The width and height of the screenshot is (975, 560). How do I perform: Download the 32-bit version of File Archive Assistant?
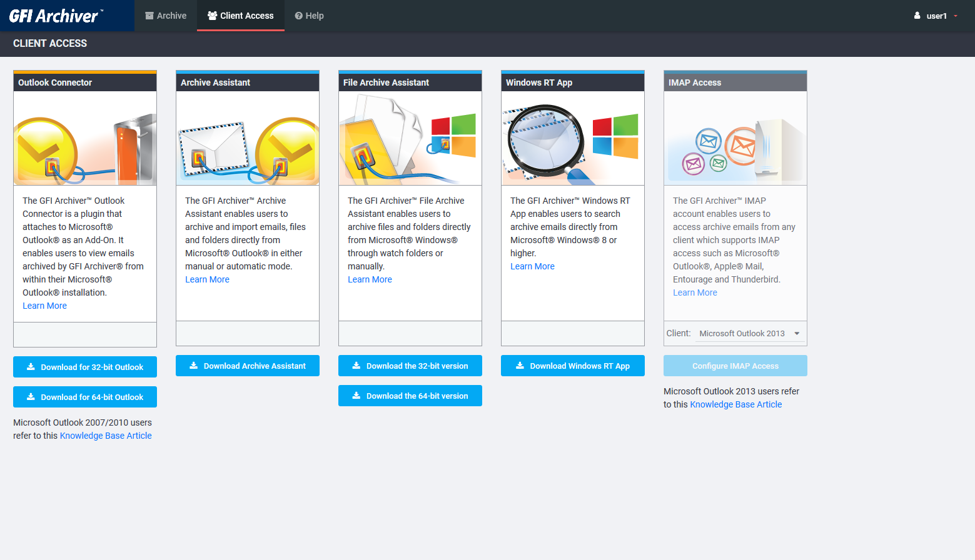pyautogui.click(x=410, y=366)
